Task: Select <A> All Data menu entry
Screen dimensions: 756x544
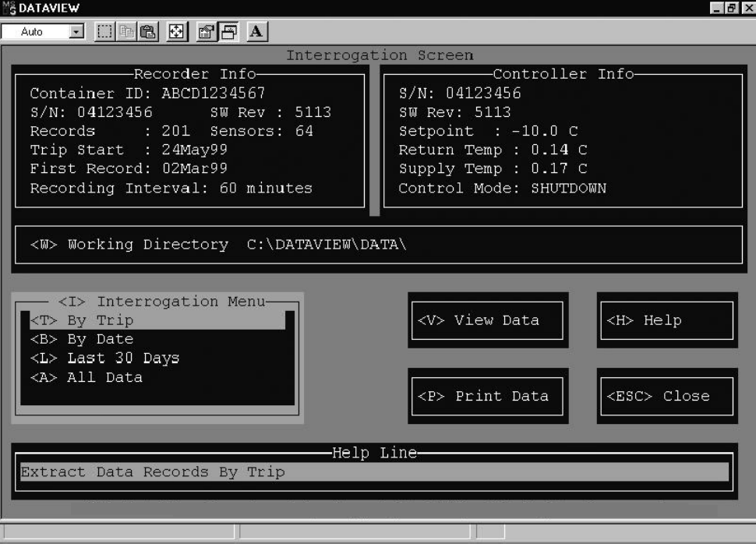Action: click(x=87, y=377)
